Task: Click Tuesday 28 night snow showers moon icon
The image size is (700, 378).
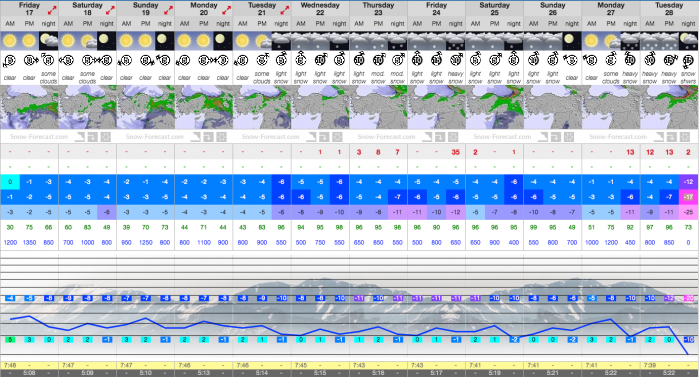Action: (688, 41)
